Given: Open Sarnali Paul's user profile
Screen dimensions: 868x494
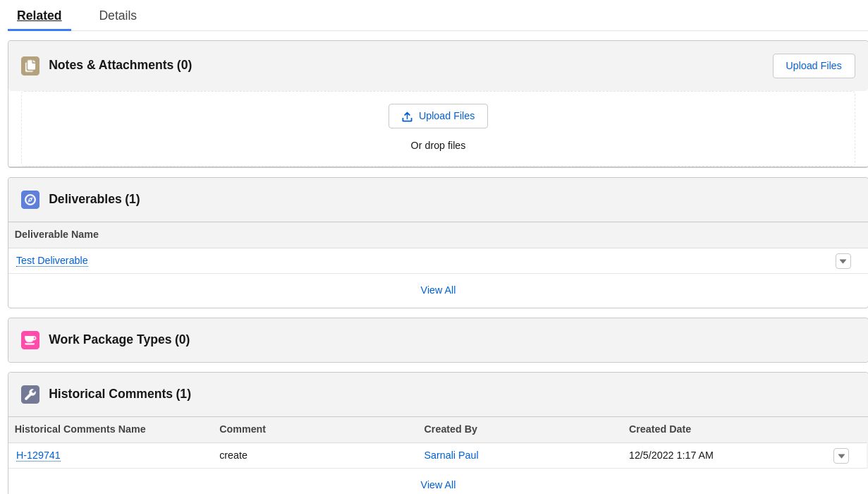Looking at the screenshot, I should click(451, 455).
